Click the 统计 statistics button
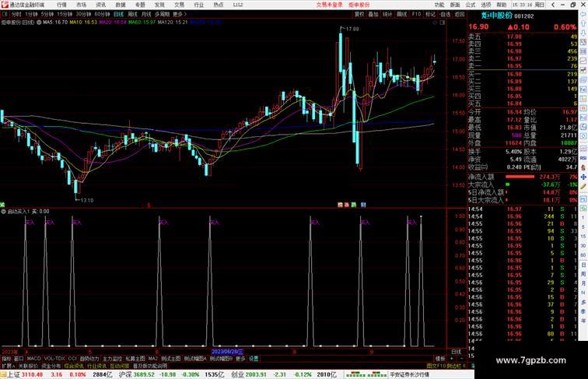The width and height of the screenshot is (588, 379). click(387, 14)
